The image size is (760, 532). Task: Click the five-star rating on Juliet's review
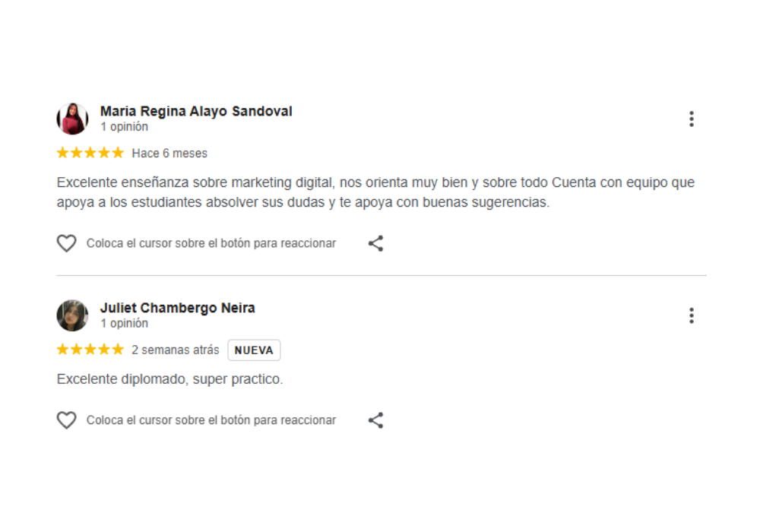pyautogui.click(x=90, y=350)
